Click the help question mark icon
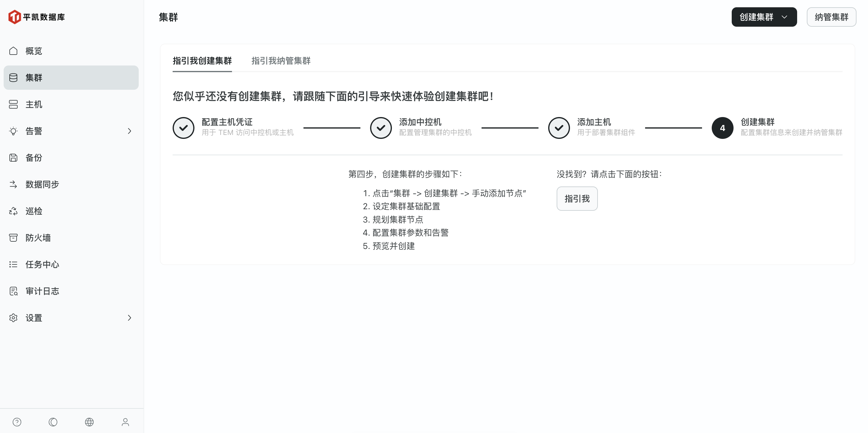Image resolution: width=868 pixels, height=433 pixels. click(17, 422)
